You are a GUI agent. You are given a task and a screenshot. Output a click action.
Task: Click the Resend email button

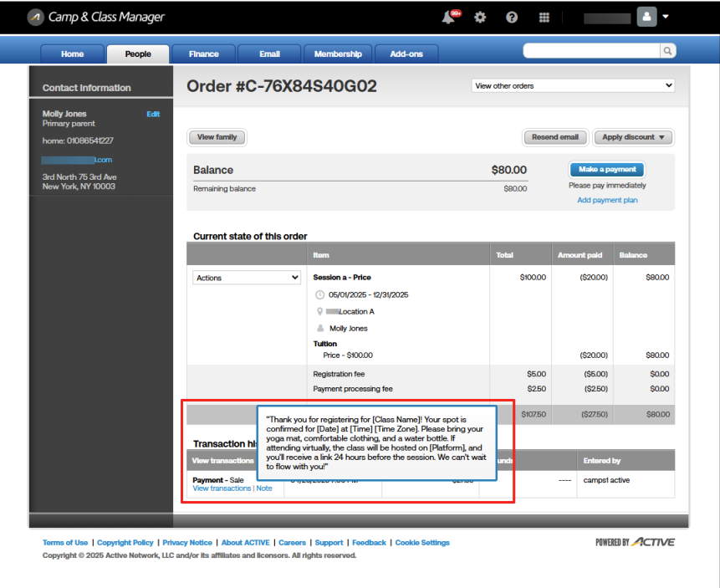pos(555,137)
